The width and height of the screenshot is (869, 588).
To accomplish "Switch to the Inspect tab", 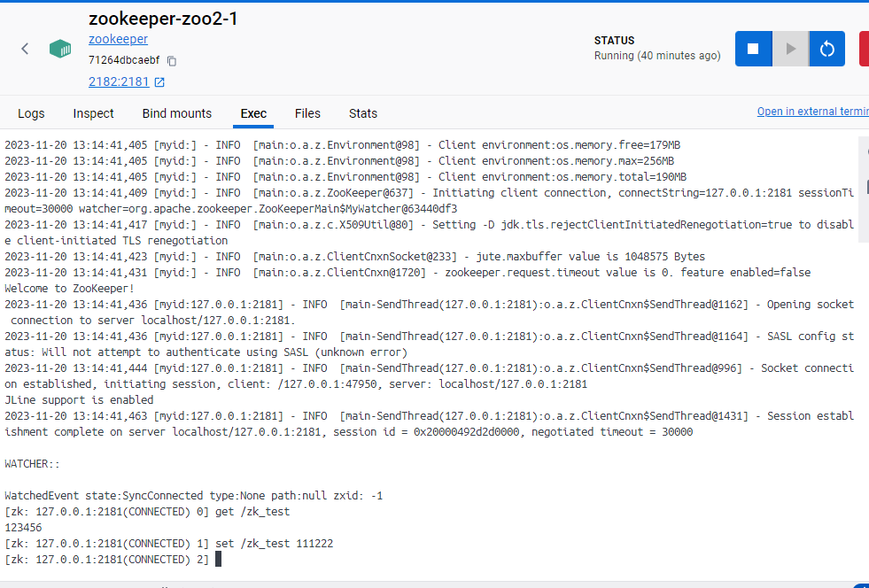I will point(93,113).
